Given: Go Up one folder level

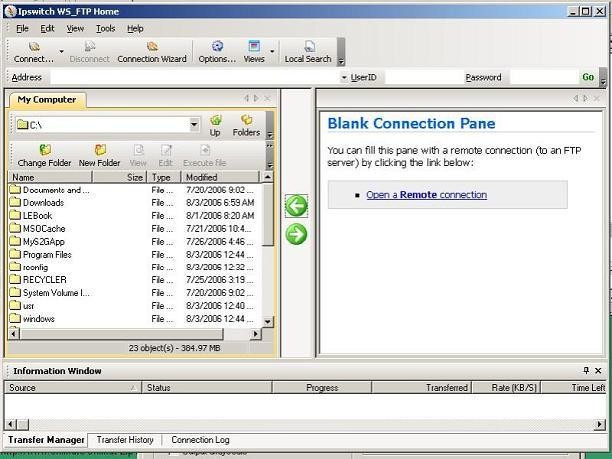Looking at the screenshot, I should [215, 126].
